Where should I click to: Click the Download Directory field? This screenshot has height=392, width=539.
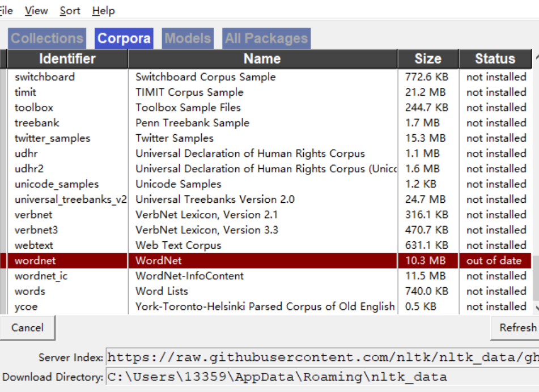coord(317,377)
